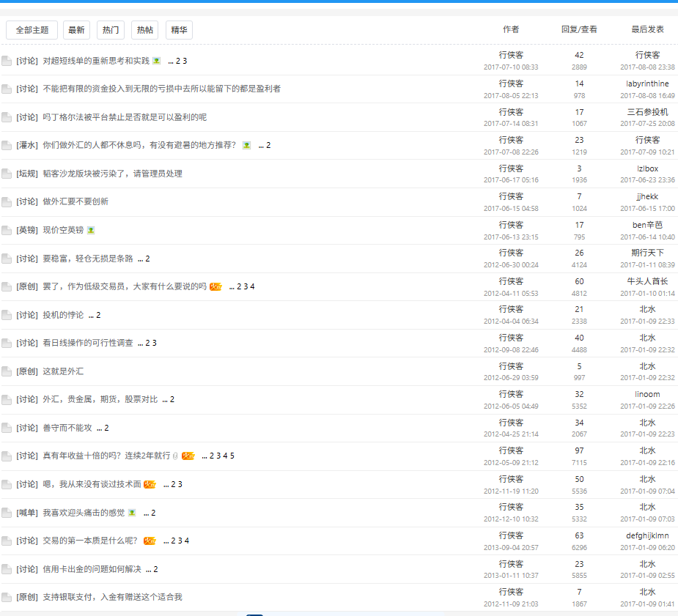Click image attachment icon on 现价空英镑 thread
Image resolution: width=678 pixels, height=616 pixels.
point(91,230)
